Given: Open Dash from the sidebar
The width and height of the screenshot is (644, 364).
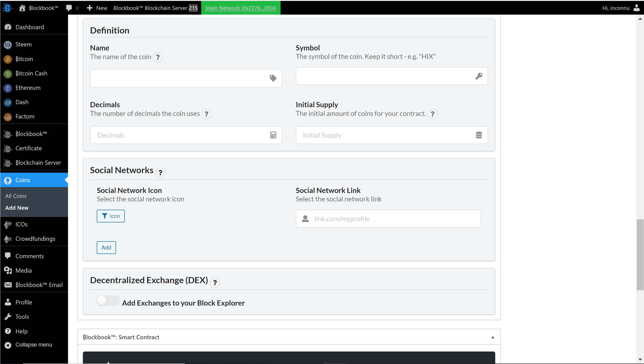Looking at the screenshot, I should 34,102.
